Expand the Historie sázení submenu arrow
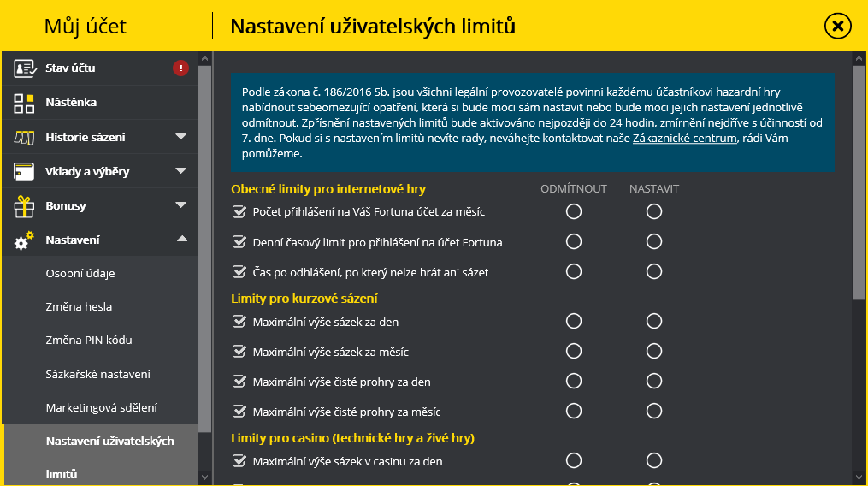Screen dimensions: 868x486 point(180,137)
